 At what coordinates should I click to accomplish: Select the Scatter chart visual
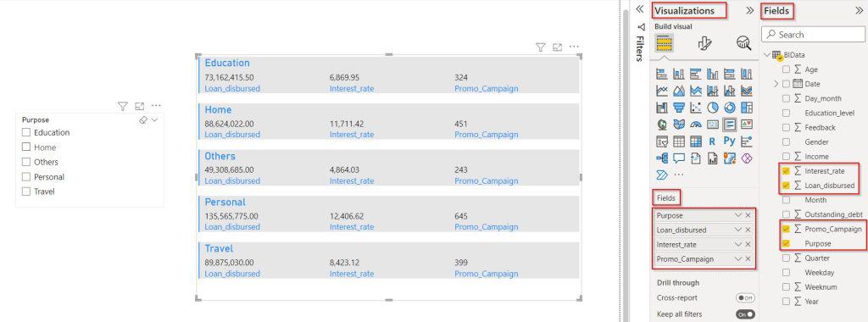click(696, 108)
